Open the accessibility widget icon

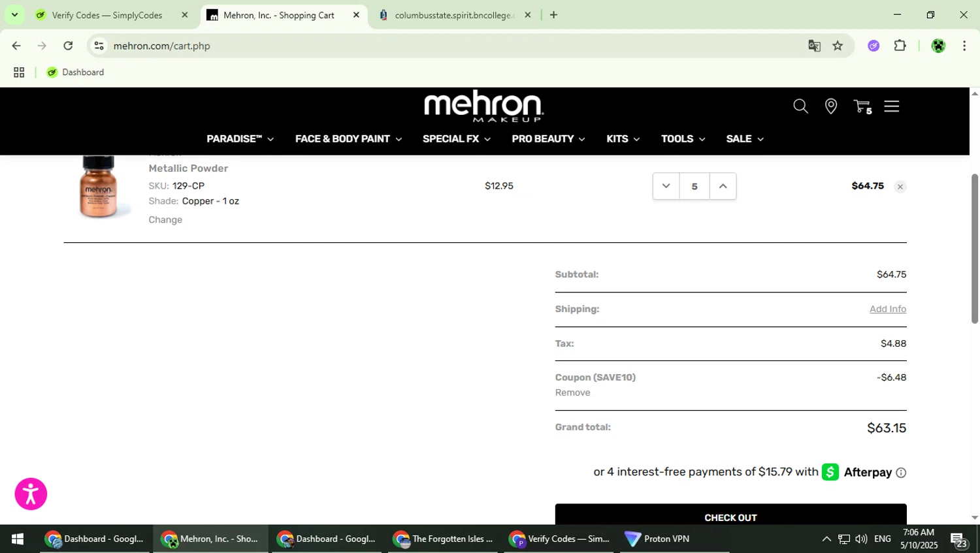pos(31,494)
